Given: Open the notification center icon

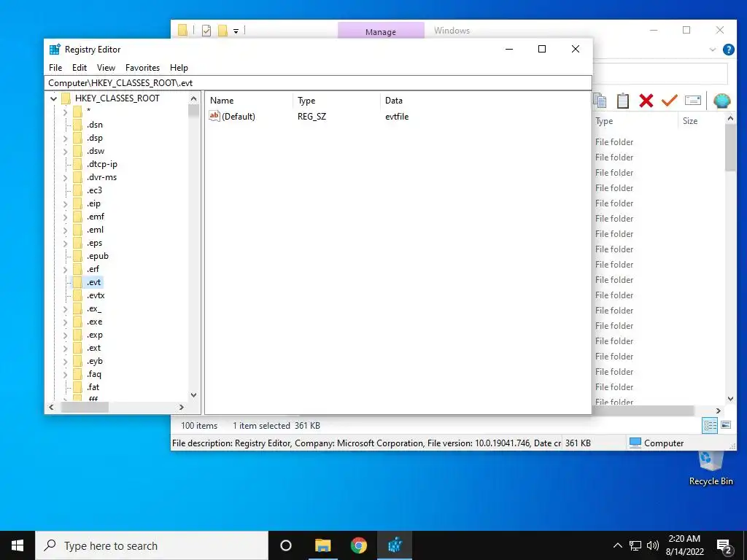Looking at the screenshot, I should (724, 545).
